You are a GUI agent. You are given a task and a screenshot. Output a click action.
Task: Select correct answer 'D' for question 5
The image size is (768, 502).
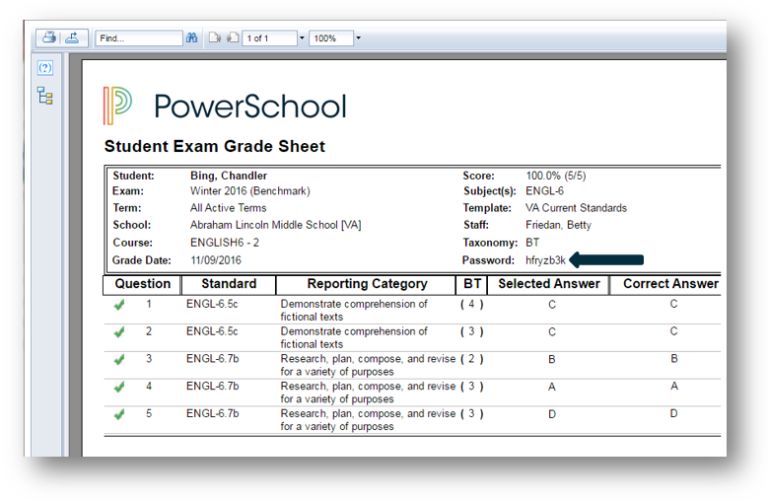tap(674, 414)
